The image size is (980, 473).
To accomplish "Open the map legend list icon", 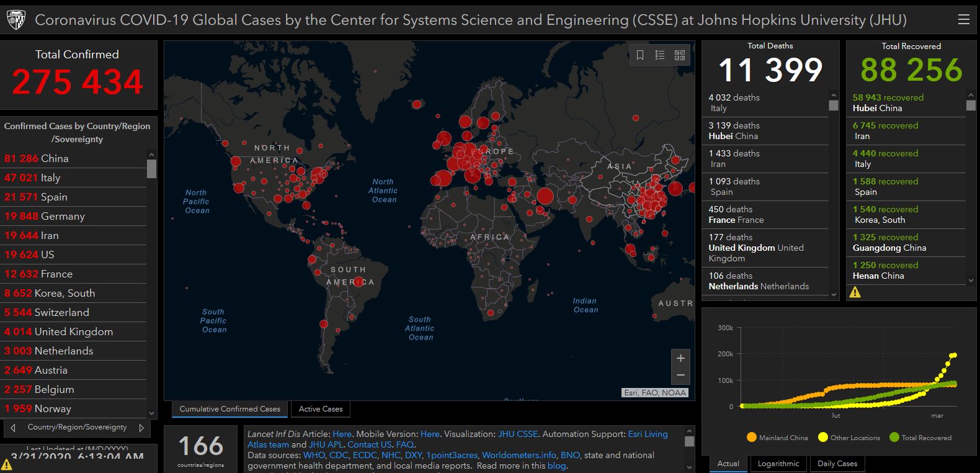I will [660, 55].
